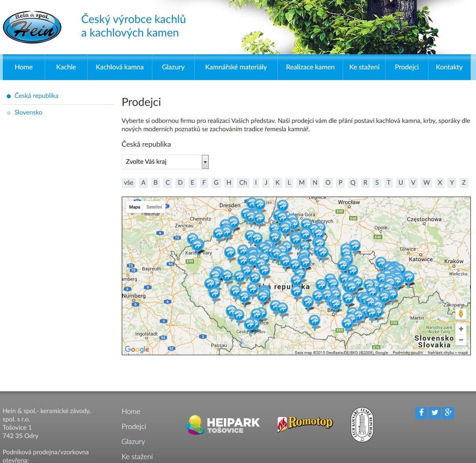Viewport: 476px width, 463px height.
Task: Filter dealers by letter H
Action: [229, 183]
